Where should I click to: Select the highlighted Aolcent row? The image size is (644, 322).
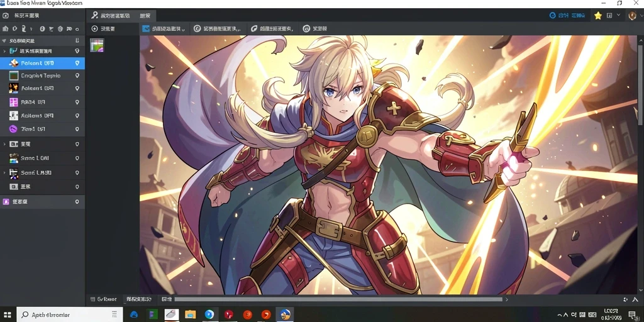click(42, 64)
